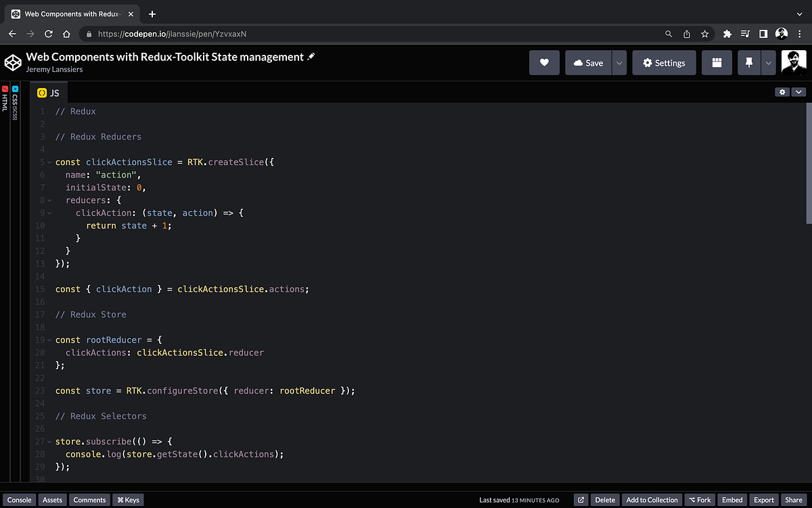Viewport: 812px width, 508px height.
Task: Fork this pen
Action: (x=700, y=500)
